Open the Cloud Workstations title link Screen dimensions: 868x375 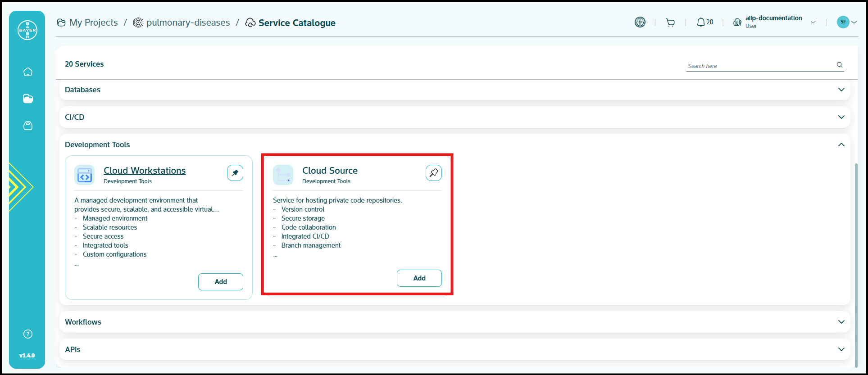[x=145, y=171]
